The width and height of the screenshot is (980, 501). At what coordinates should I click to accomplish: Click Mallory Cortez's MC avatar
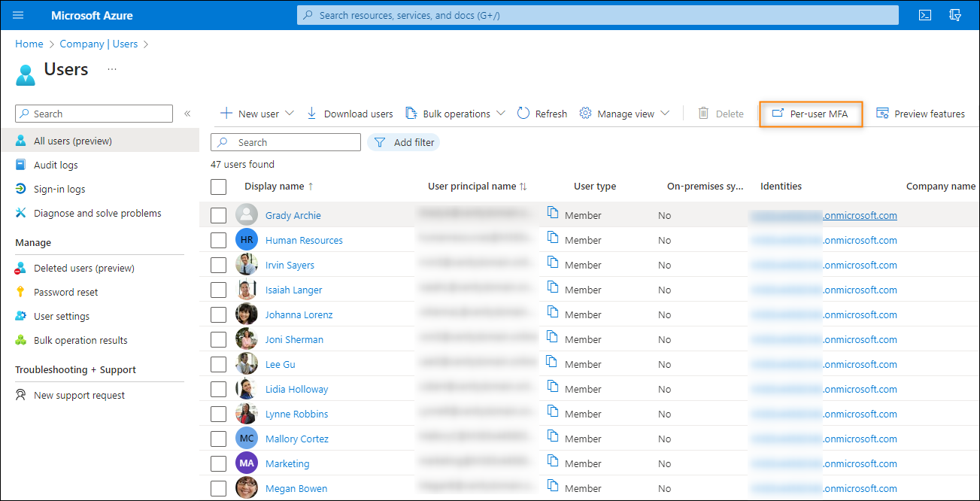coord(247,439)
